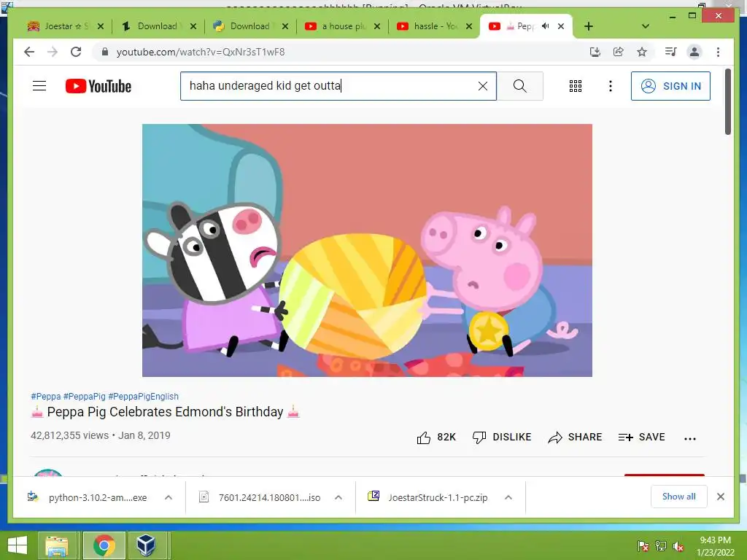
Task: Click the SIGN IN button
Action: coord(670,86)
